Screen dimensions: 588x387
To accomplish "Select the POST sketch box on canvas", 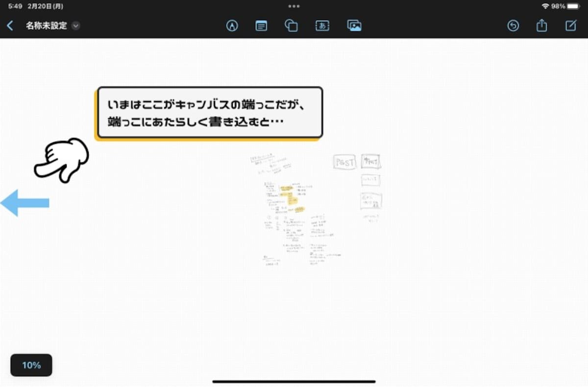I will coord(344,162).
